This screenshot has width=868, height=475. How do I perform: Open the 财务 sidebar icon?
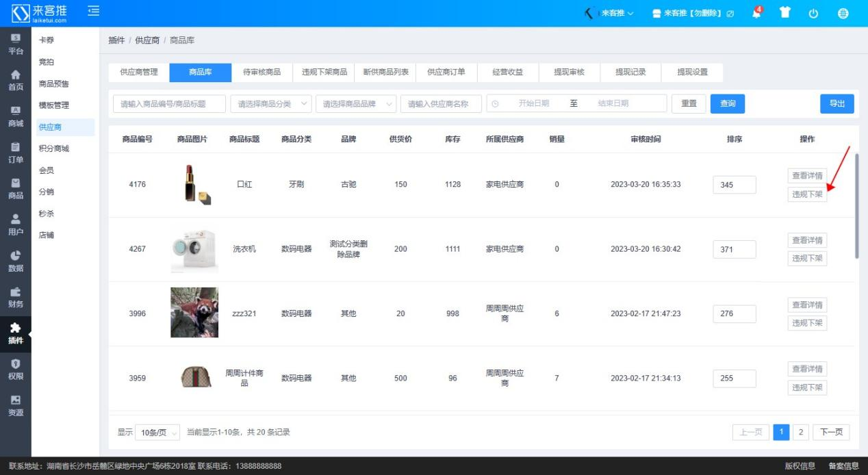[x=16, y=298]
